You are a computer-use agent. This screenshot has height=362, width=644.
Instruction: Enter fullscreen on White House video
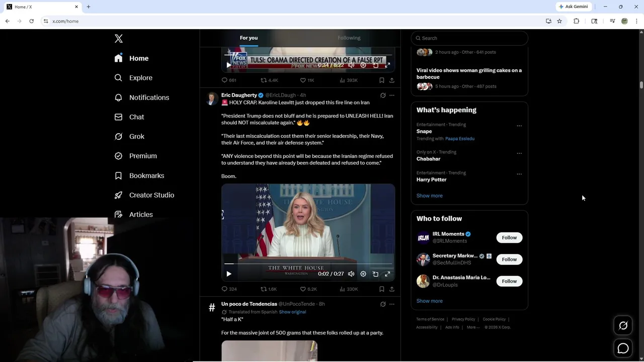pyautogui.click(x=387, y=274)
